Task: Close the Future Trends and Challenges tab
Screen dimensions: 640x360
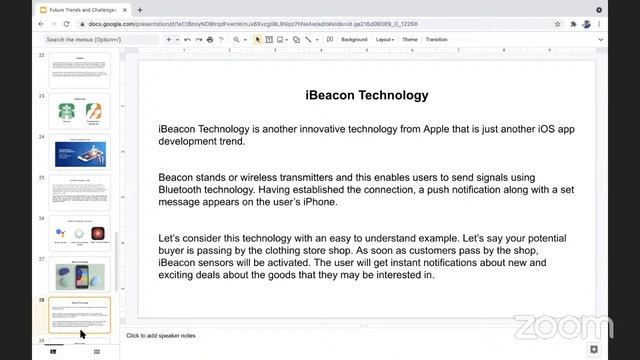Action: tap(124, 10)
